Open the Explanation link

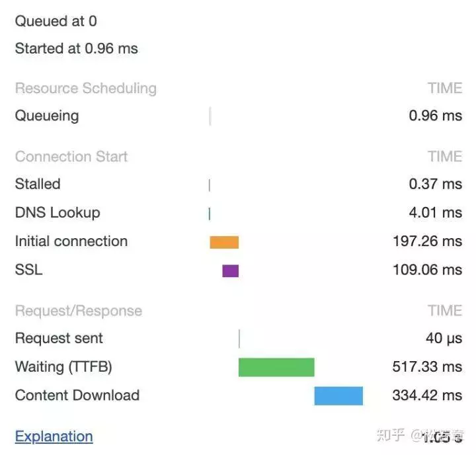tap(54, 436)
